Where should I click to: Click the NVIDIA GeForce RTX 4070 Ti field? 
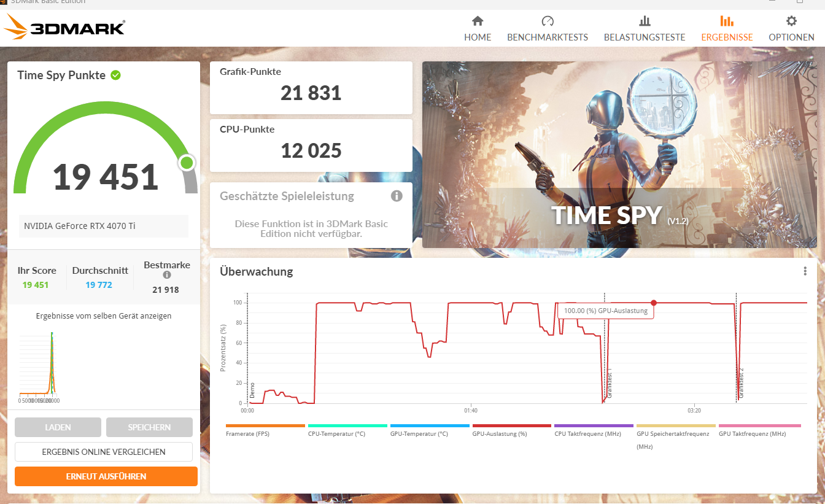pyautogui.click(x=104, y=226)
